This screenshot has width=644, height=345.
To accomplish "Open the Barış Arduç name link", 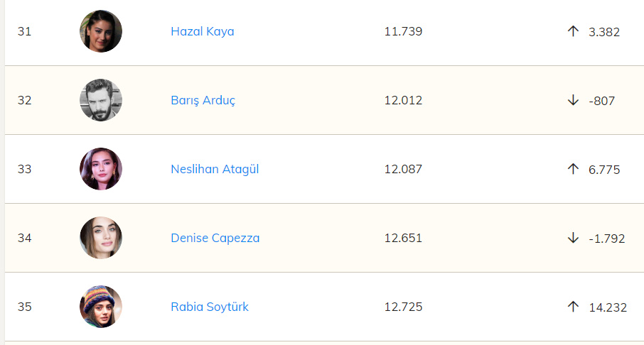I will [203, 100].
